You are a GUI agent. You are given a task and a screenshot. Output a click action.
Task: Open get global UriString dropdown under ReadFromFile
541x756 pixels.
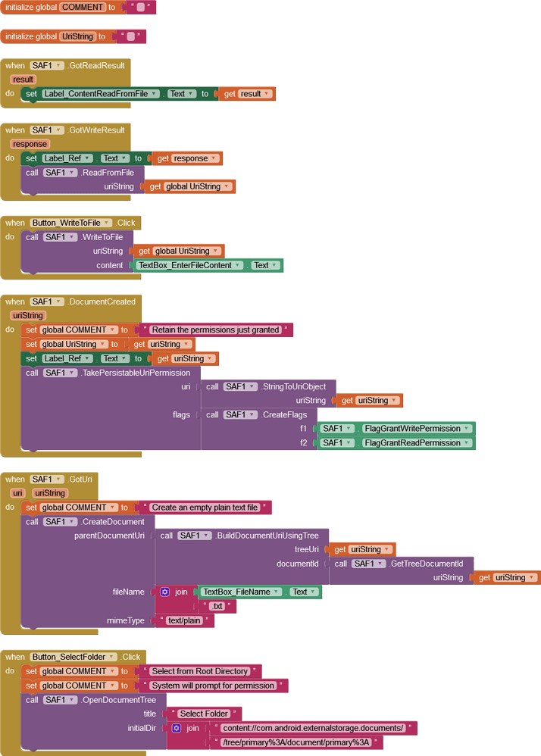[199, 186]
